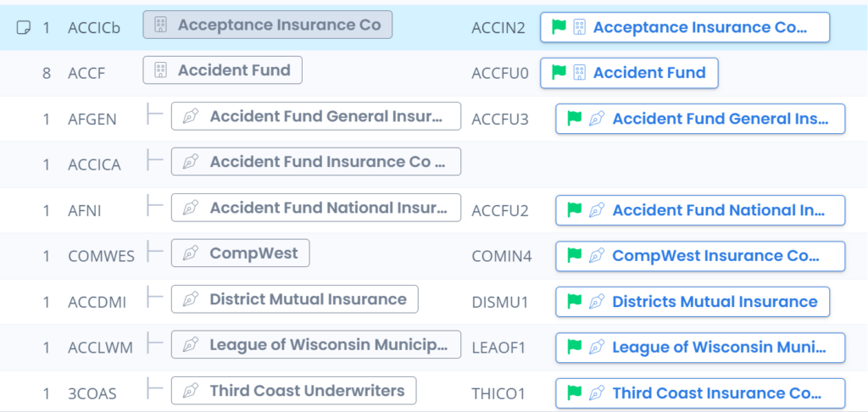
Task: Click green flag on Districts Mutual Insurance
Action: (575, 302)
